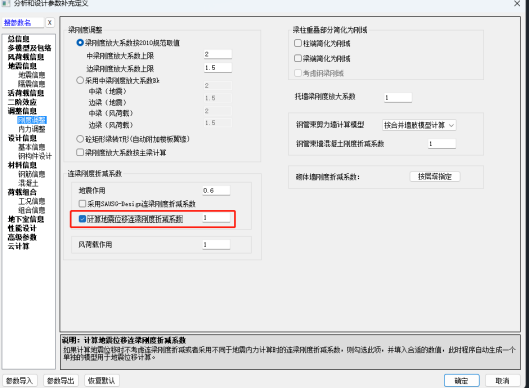Select 二阶效应 in left tree

click(22, 102)
